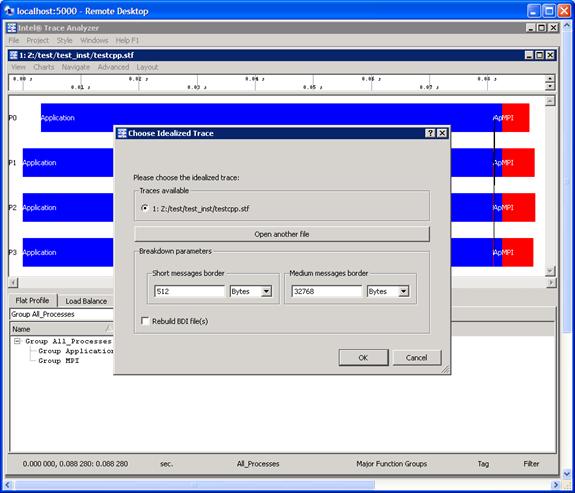The image size is (575, 493).
Task: Select Group Application tree row
Action: point(76,351)
